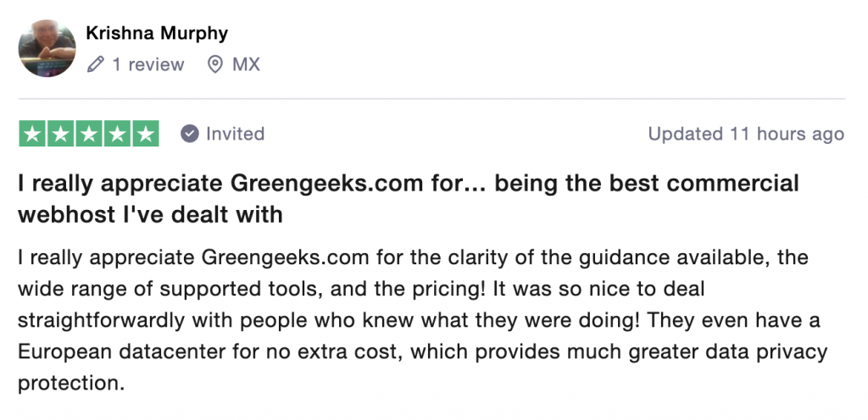The width and height of the screenshot is (868, 420).
Task: Click the fifth green rating star
Action: [146, 134]
